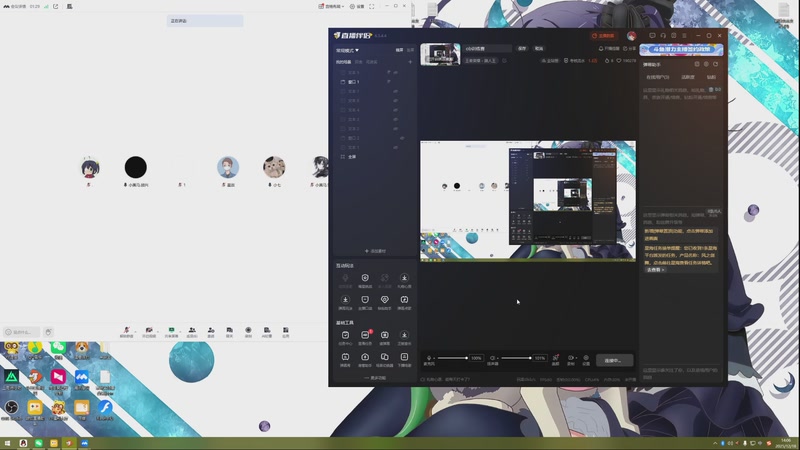Click the 连接中 start live button
This screenshot has width=800, height=450.
click(x=614, y=360)
